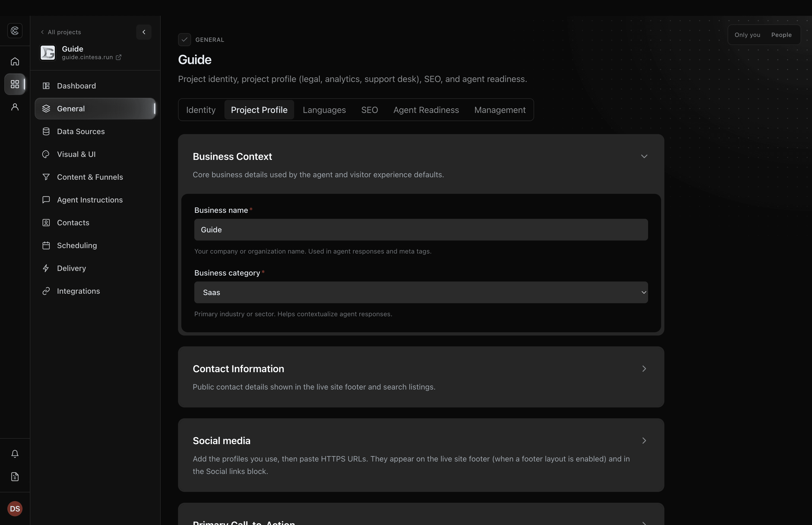Image resolution: width=812 pixels, height=525 pixels.
Task: Click the People button at top right
Action: pos(781,35)
